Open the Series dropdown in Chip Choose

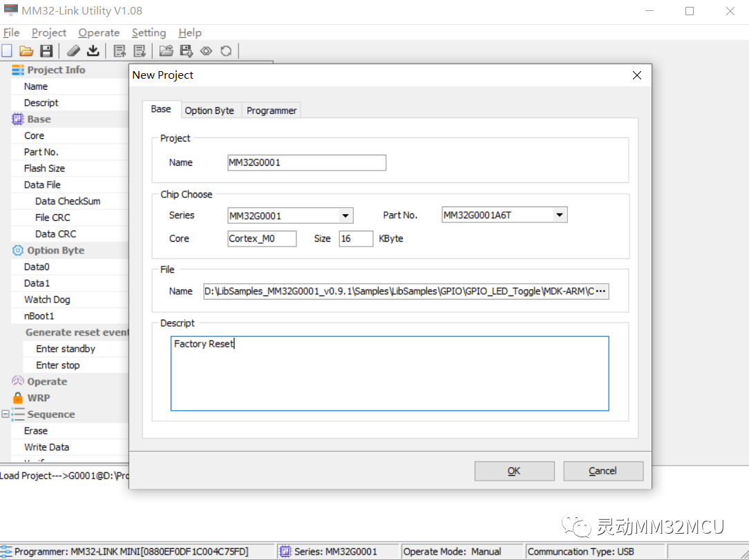pyautogui.click(x=345, y=216)
